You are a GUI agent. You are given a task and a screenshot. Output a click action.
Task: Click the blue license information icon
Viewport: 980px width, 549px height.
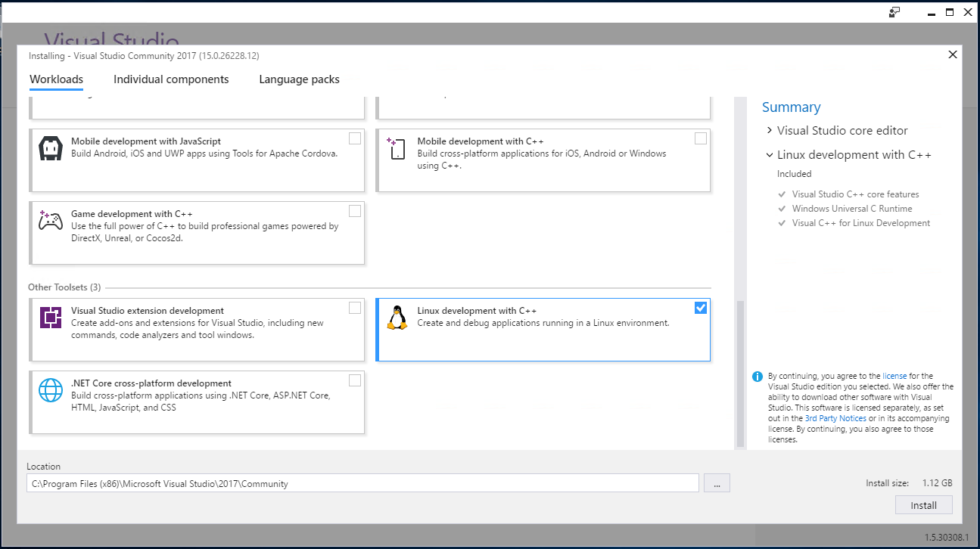758,377
